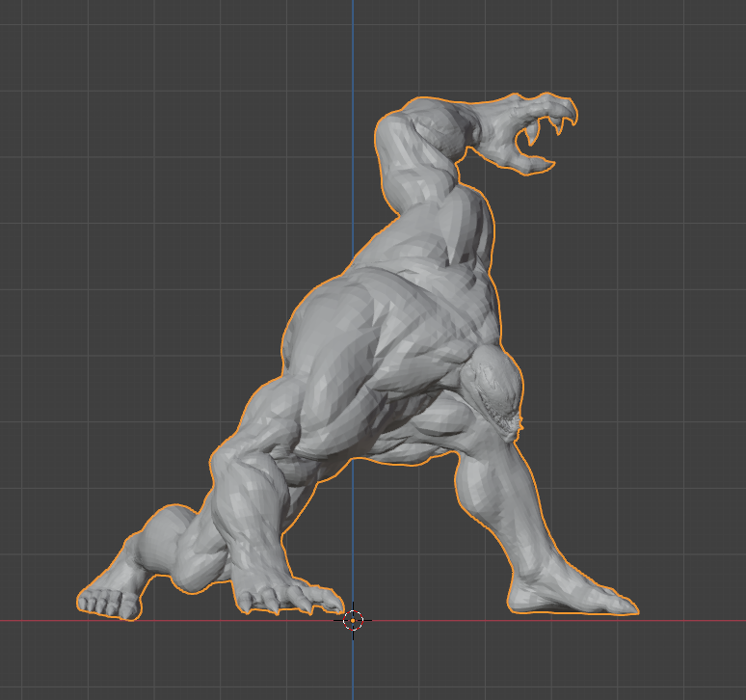Click the red X axis line right of the model
Screen dimensions: 746x700
[x=694, y=620]
